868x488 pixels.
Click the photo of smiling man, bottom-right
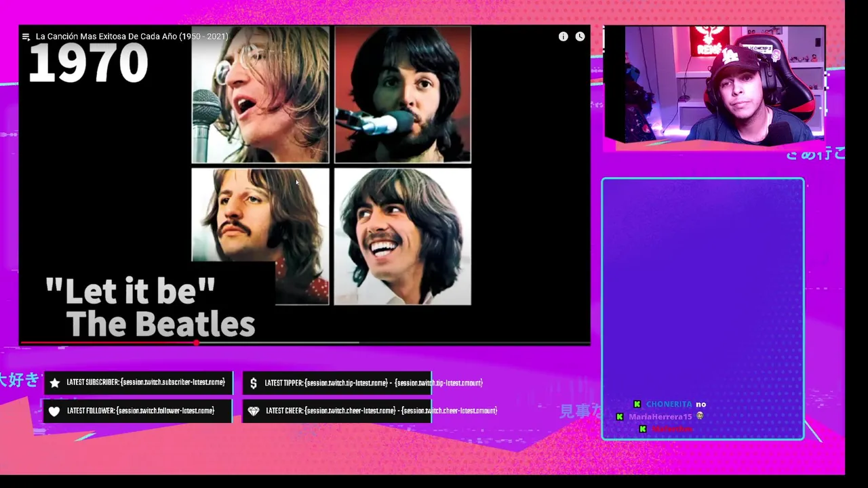click(403, 237)
